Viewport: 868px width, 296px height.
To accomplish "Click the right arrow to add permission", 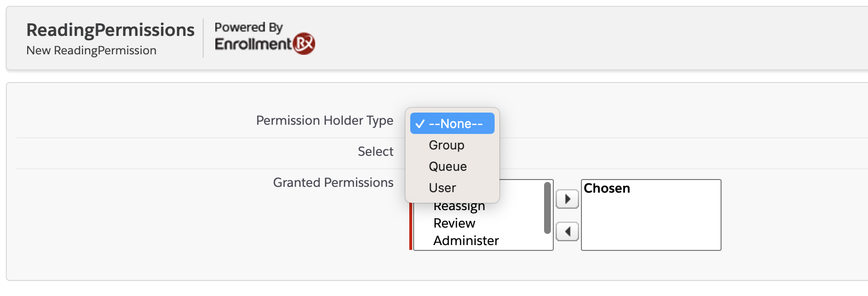I will tap(567, 199).
